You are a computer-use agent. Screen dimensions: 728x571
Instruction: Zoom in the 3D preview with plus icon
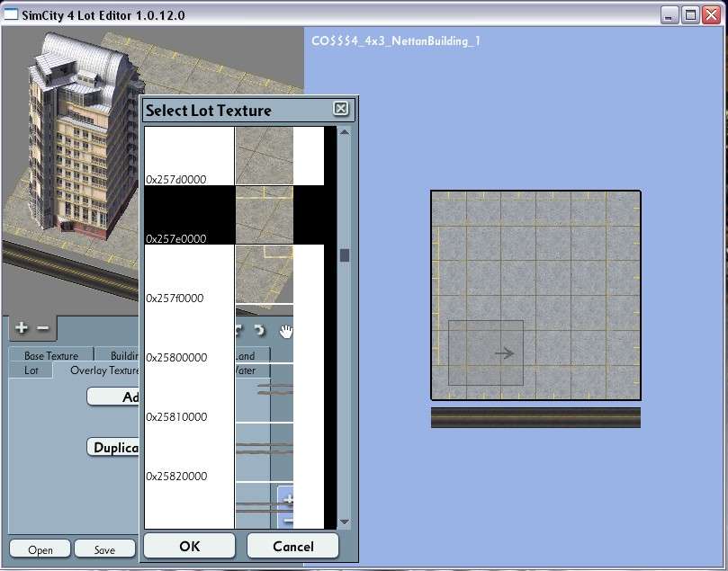point(21,328)
